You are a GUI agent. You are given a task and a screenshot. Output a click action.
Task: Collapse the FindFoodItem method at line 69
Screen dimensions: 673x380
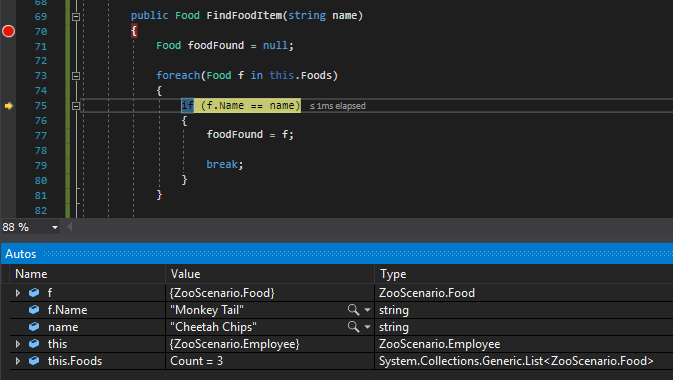pos(76,17)
